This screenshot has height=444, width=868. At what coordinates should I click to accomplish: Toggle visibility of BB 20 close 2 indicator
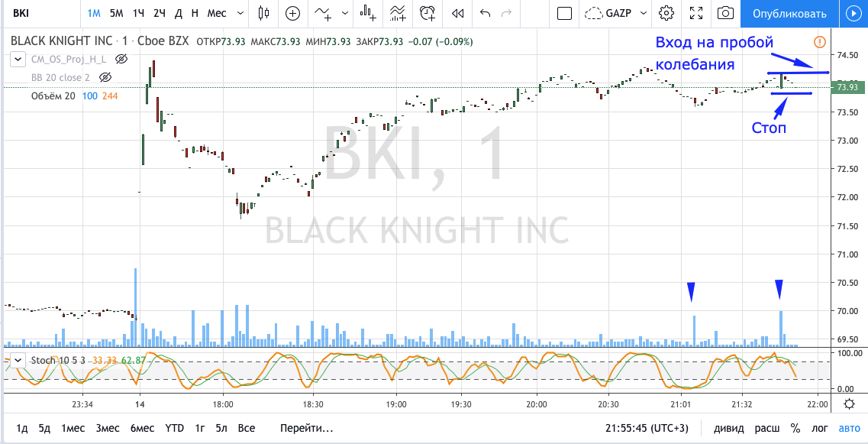[x=105, y=77]
